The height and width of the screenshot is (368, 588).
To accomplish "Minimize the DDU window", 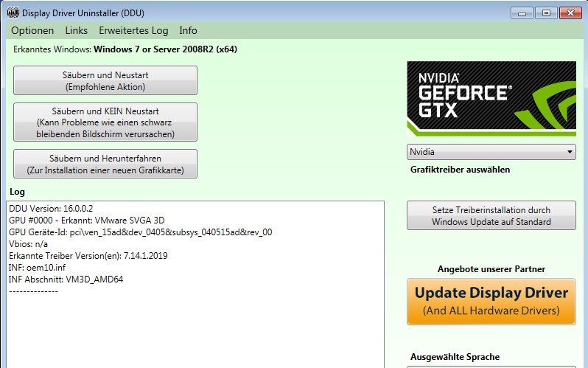I will coord(522,13).
